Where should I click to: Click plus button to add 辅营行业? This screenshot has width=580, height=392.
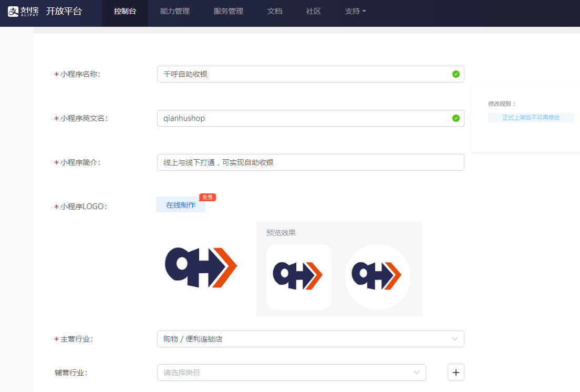(455, 373)
